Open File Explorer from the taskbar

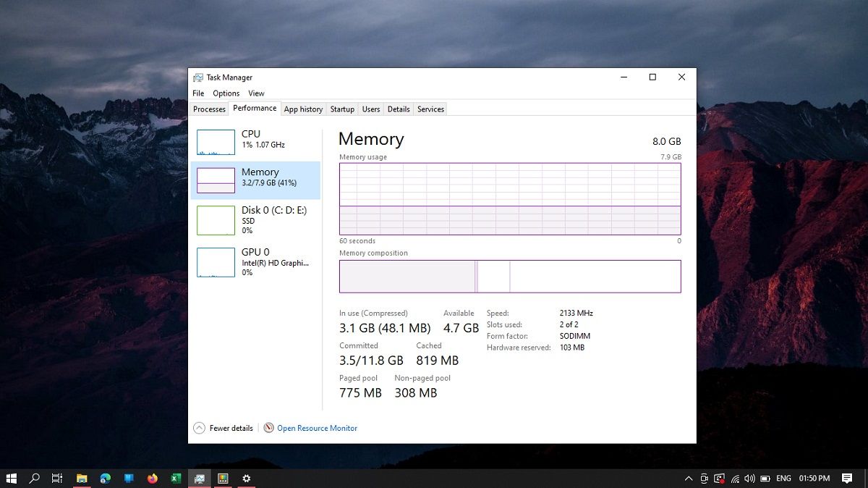tap(82, 478)
